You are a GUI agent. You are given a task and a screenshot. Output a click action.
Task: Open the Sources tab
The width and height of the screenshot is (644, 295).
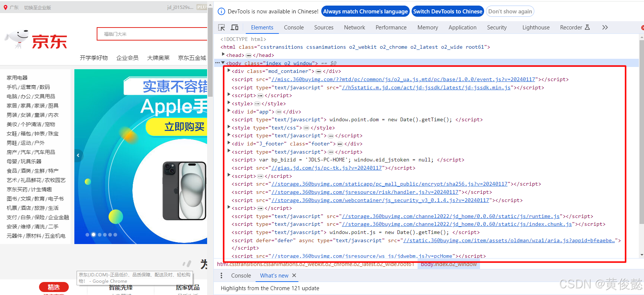tap(324, 28)
